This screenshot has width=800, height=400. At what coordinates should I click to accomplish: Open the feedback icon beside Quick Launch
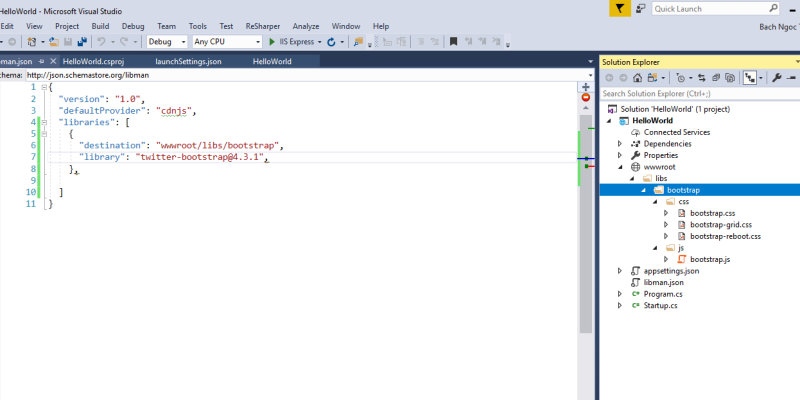click(x=643, y=8)
